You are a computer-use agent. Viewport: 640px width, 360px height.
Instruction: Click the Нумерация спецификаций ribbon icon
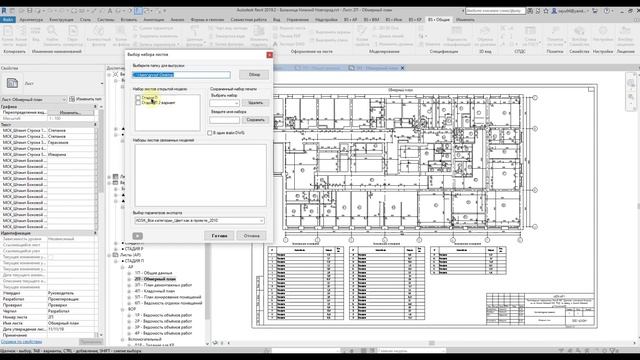[x=457, y=36]
